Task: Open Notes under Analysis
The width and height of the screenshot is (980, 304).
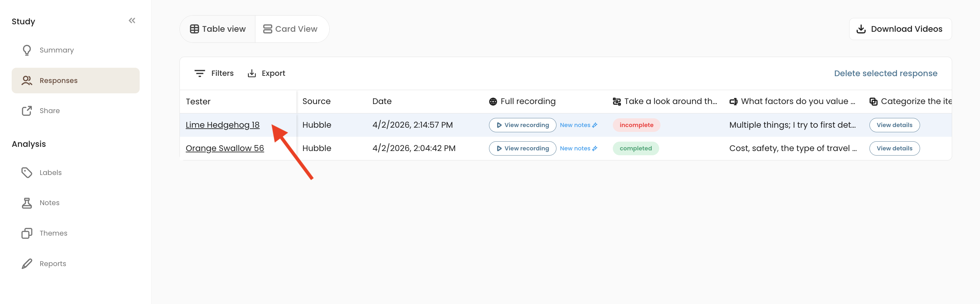Action: (75, 203)
